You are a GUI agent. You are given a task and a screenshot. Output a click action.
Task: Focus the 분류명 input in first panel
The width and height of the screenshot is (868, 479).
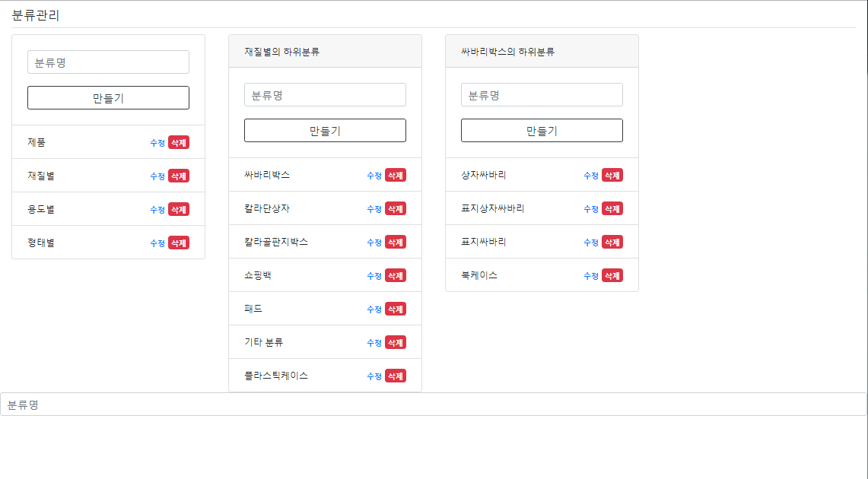click(108, 62)
